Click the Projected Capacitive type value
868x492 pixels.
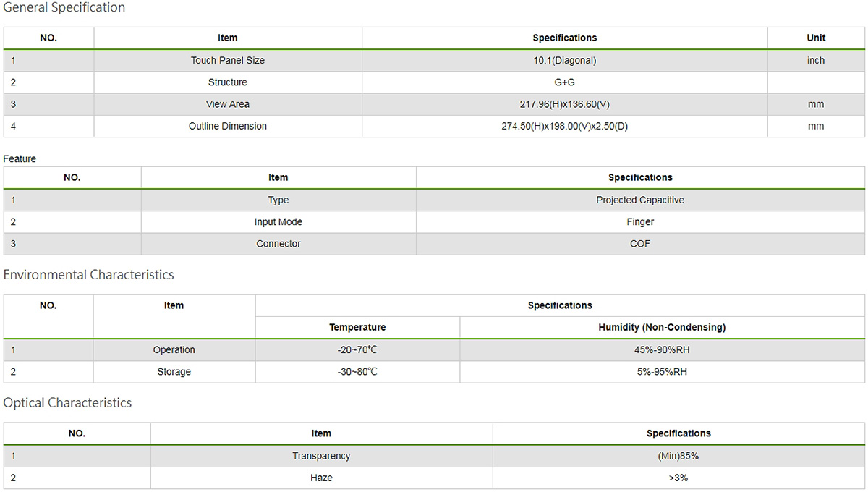pyautogui.click(x=639, y=200)
